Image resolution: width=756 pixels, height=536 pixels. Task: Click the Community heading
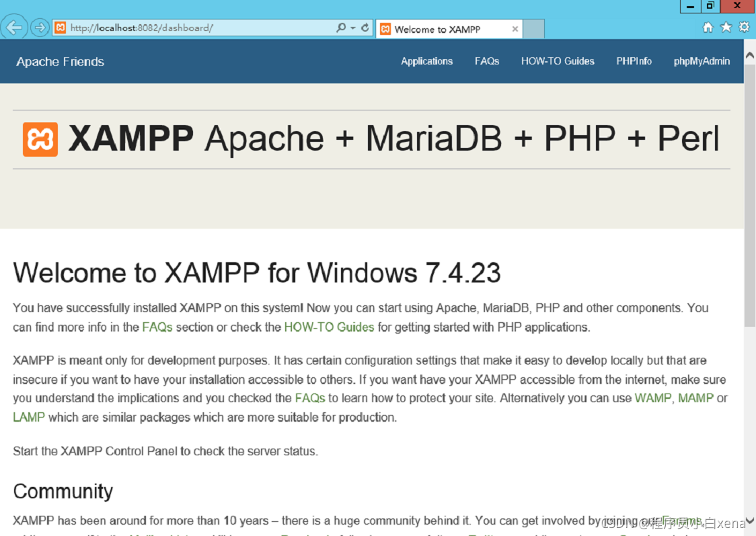pyautogui.click(x=63, y=491)
